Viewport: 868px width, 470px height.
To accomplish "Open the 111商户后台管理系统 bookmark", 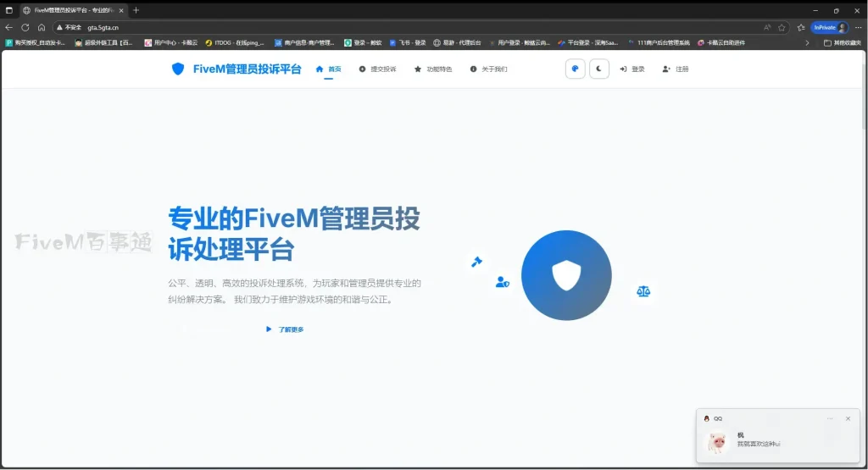I will [659, 42].
